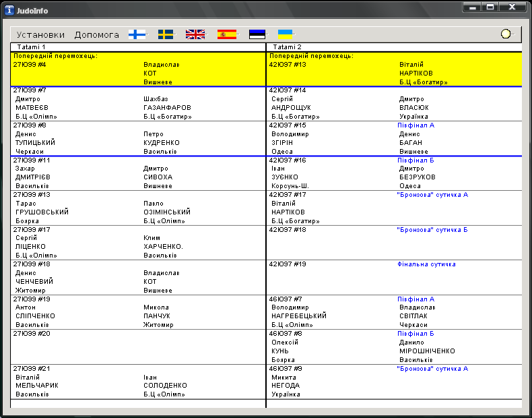This screenshot has width=532, height=418.
Task: Open the Допомога menu
Action: [96, 35]
